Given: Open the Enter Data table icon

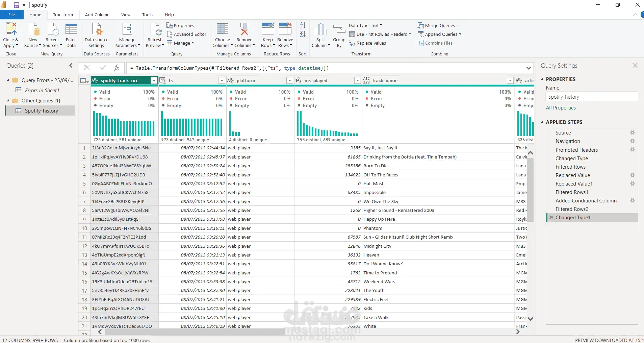Looking at the screenshot, I should pos(71,29).
